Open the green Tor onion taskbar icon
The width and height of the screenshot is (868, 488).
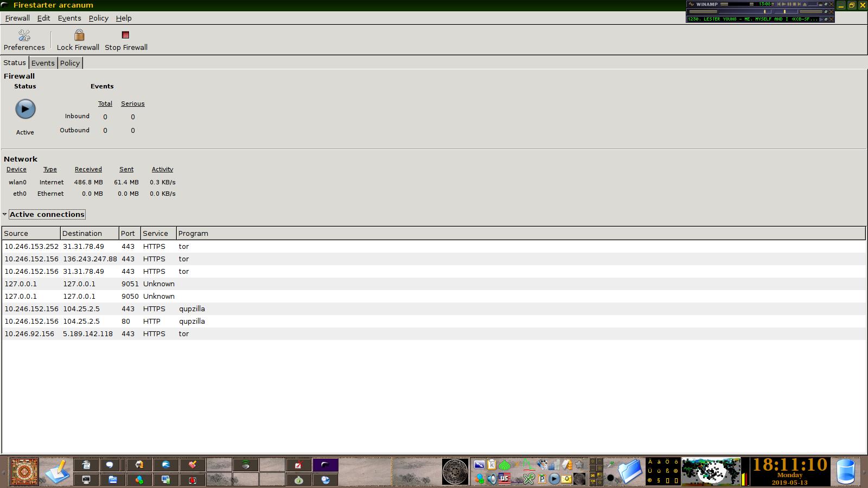[x=299, y=480]
